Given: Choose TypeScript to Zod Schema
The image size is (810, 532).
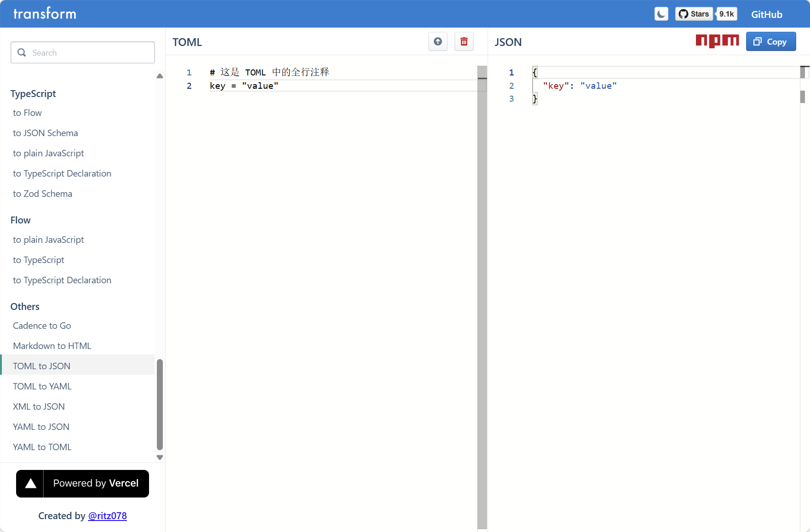Looking at the screenshot, I should point(42,194).
